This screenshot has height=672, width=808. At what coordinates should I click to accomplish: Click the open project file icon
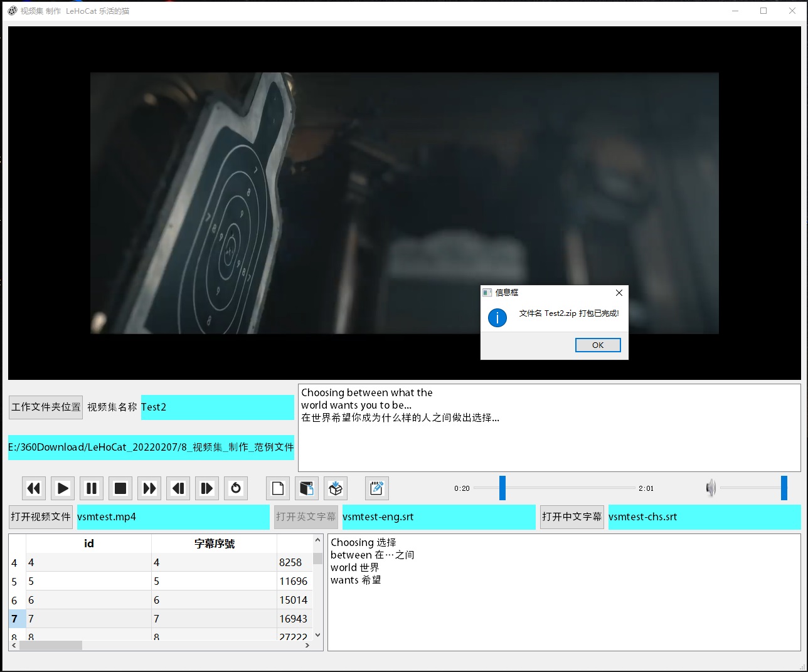pos(307,488)
